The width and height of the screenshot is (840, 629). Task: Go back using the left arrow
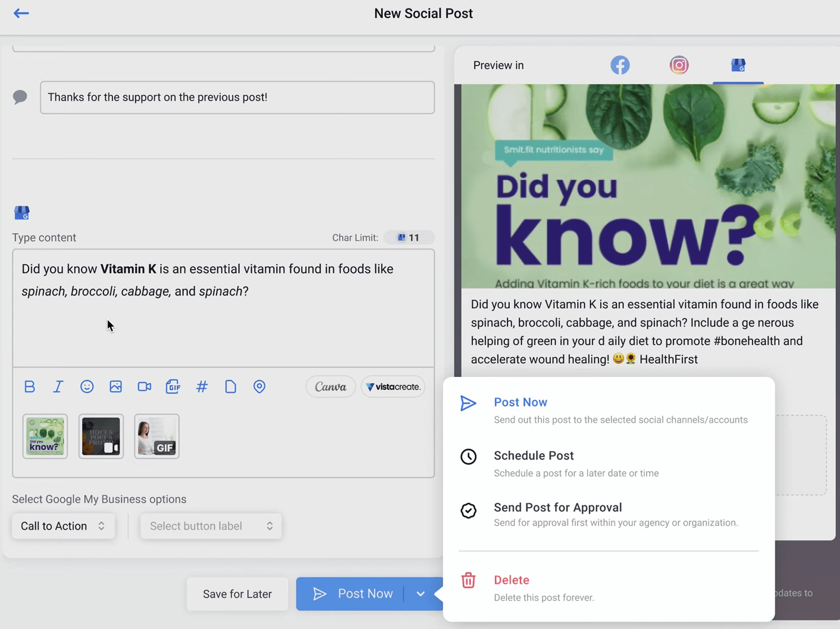click(x=21, y=13)
